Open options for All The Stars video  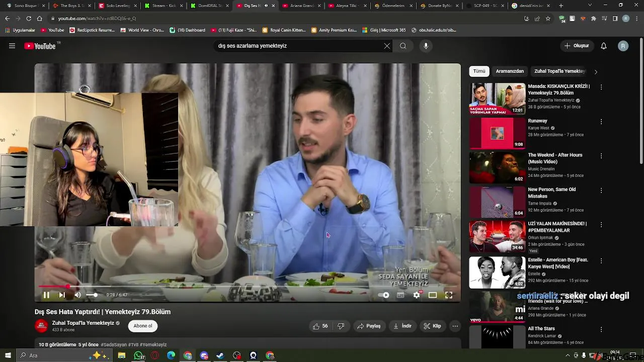601,329
